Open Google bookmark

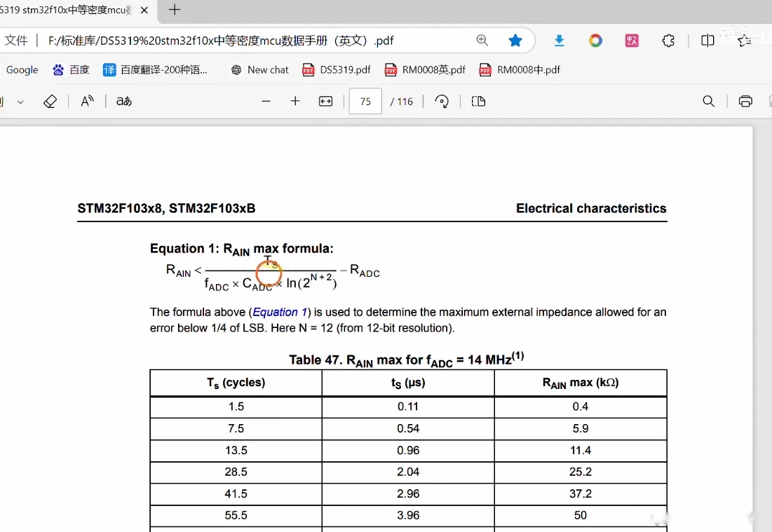pos(22,70)
